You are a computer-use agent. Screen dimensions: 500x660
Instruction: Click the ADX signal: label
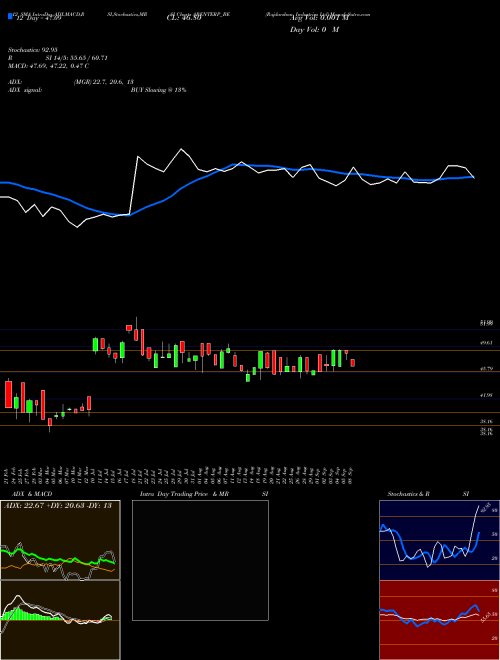(24, 90)
